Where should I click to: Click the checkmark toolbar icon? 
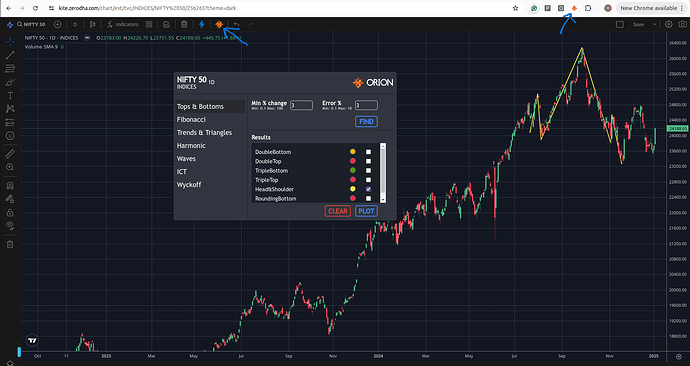[166, 24]
